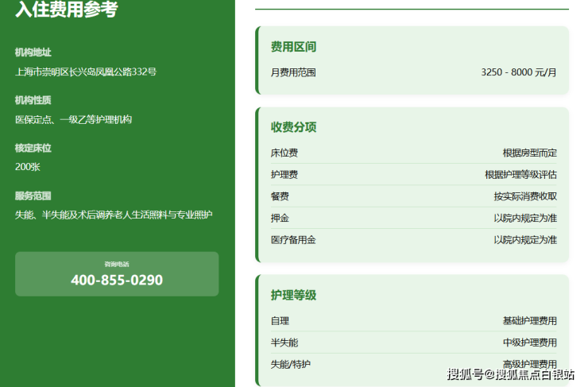The height and width of the screenshot is (387, 588).
Task: Click the 失能/特护 row label
Action: tap(291, 365)
